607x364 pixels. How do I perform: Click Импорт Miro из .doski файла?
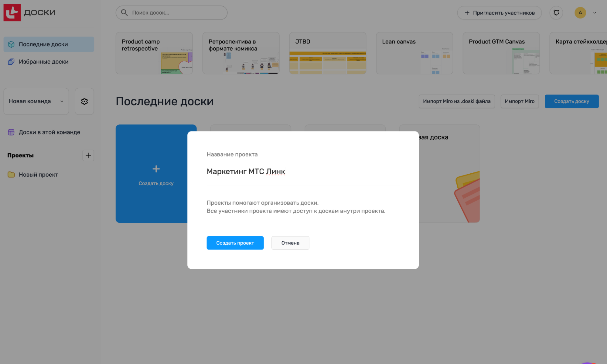pos(457,101)
